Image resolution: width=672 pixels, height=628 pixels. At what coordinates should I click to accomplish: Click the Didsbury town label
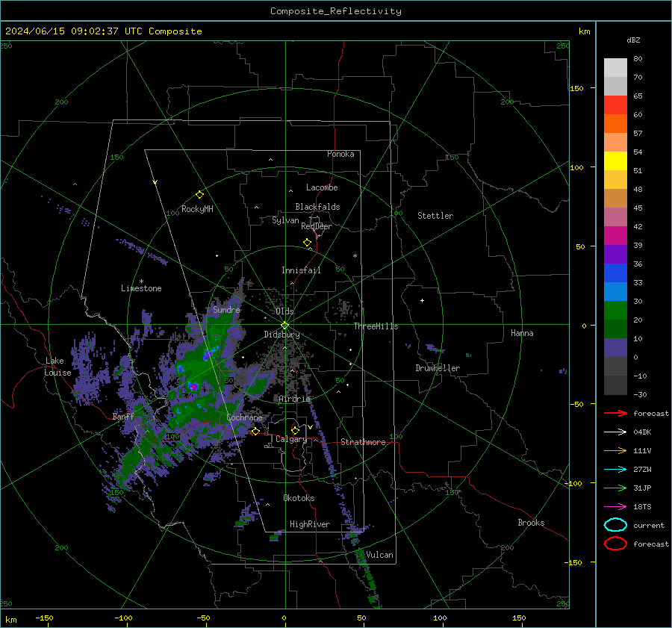click(281, 335)
